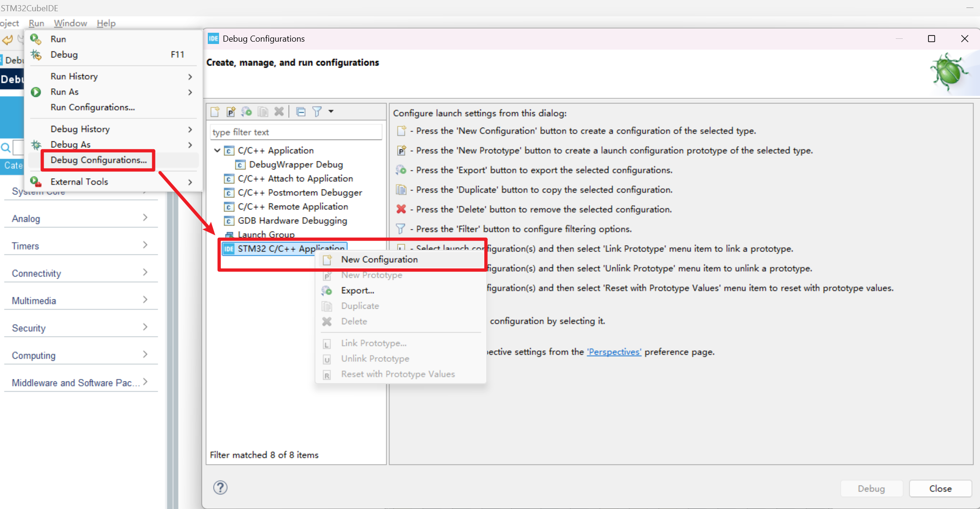Click the New launch configuration prototype toolbar icon
The height and width of the screenshot is (509, 980).
coord(231,111)
